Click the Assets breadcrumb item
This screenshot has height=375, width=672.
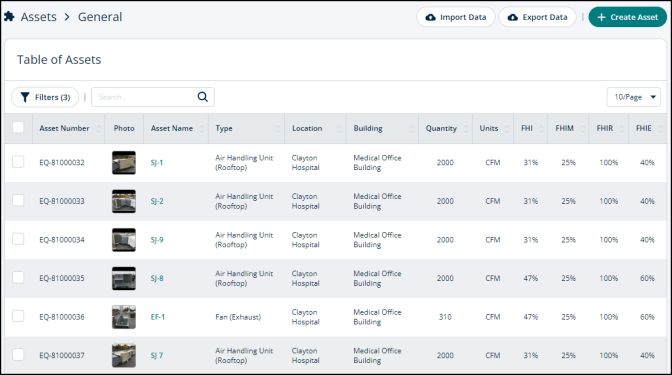(x=39, y=17)
